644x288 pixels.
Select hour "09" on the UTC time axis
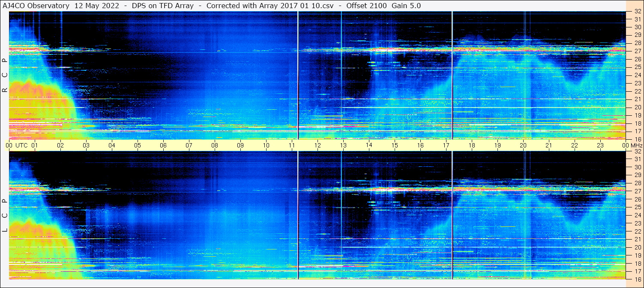pyautogui.click(x=240, y=145)
